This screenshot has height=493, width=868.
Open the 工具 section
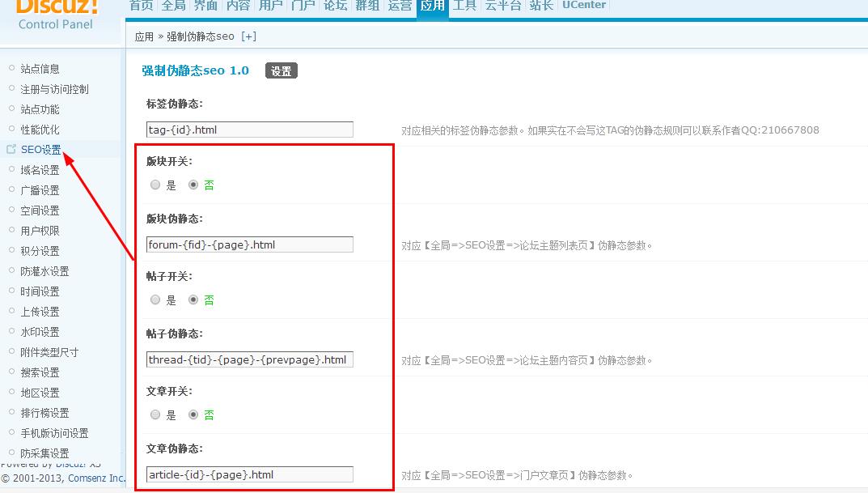(x=464, y=6)
